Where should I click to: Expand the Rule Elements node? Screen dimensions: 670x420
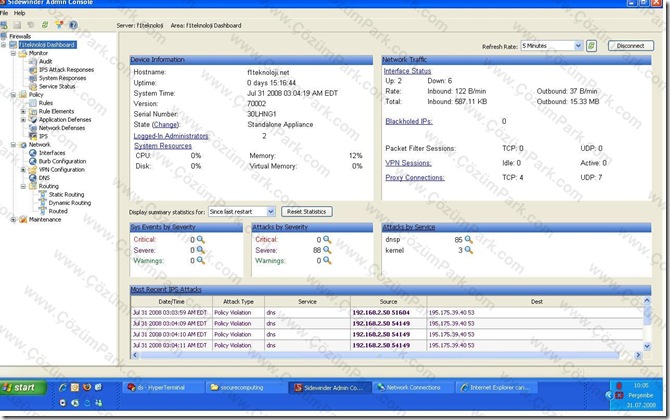point(23,111)
